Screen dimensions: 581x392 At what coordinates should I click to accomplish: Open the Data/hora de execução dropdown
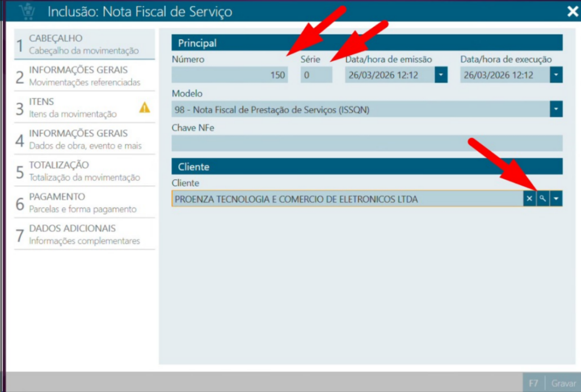click(556, 75)
